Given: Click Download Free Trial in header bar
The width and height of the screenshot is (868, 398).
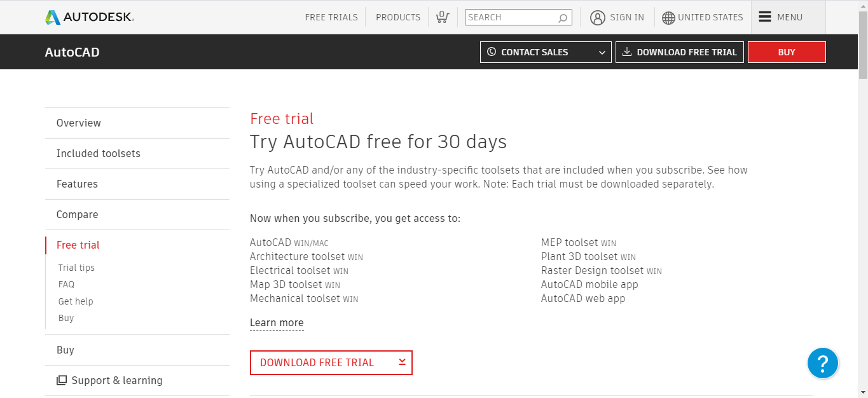Looking at the screenshot, I should (680, 52).
